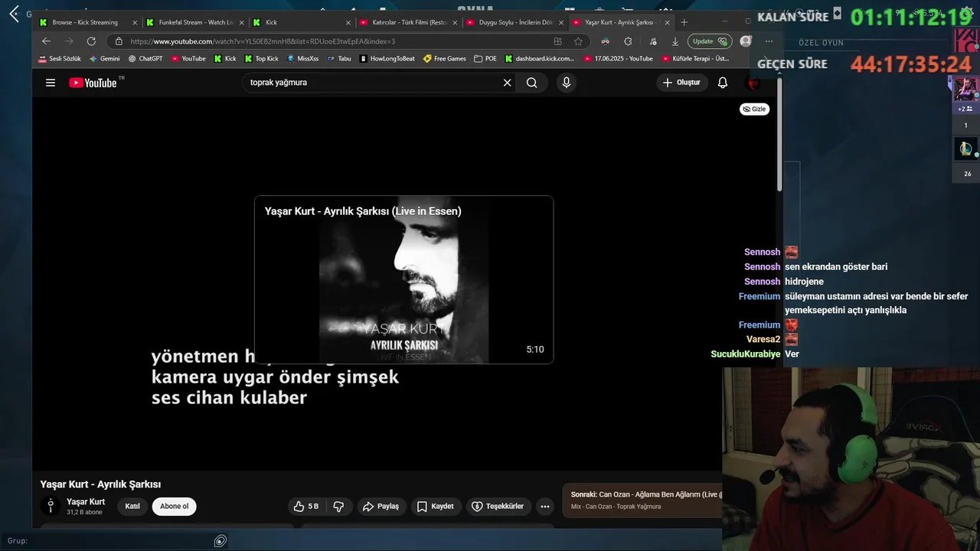Open browser profile avatar icon
Image resolution: width=980 pixels, height=551 pixels.
point(746,41)
